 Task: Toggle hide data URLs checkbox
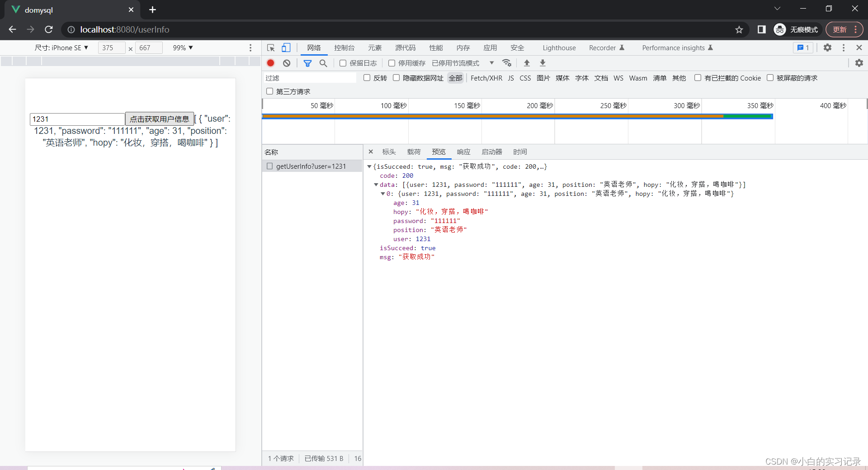396,78
